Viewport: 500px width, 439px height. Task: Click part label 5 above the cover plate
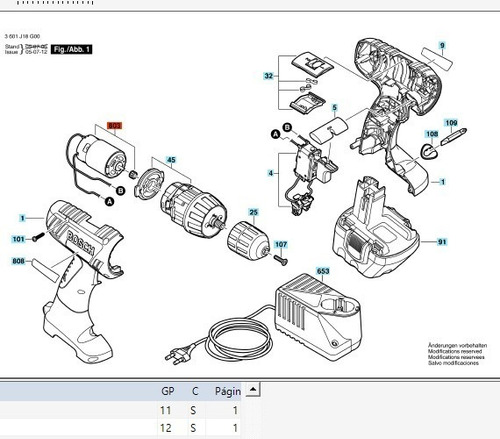tap(334, 108)
